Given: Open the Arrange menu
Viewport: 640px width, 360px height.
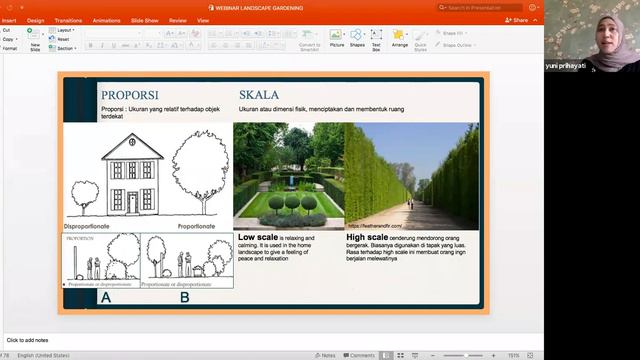Looking at the screenshot, I should click(x=400, y=39).
